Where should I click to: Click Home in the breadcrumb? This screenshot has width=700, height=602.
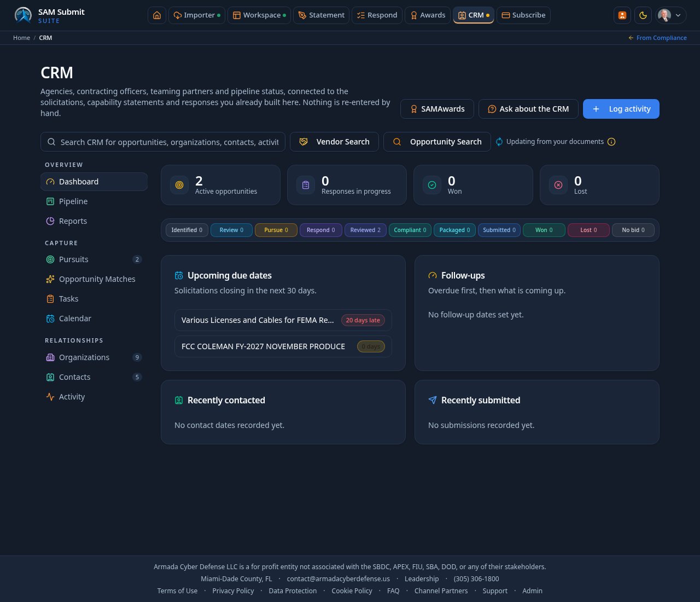click(x=21, y=38)
